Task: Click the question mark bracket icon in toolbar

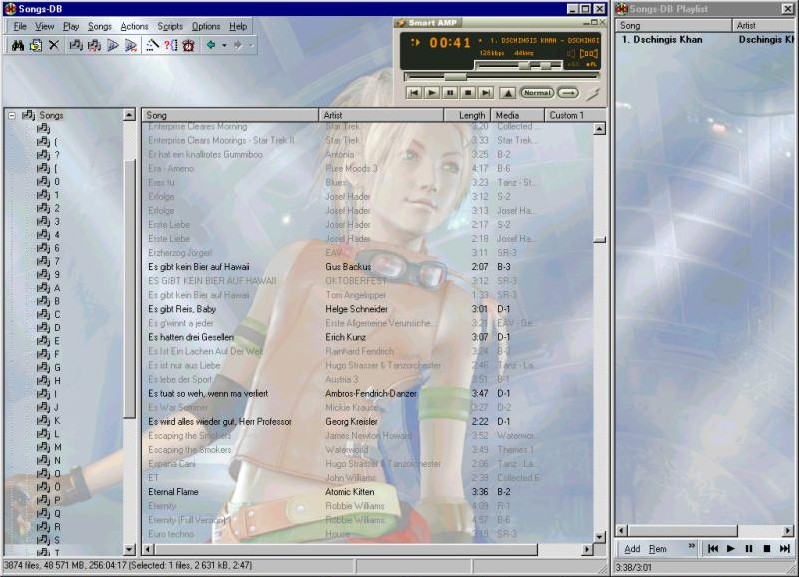Action: point(171,45)
